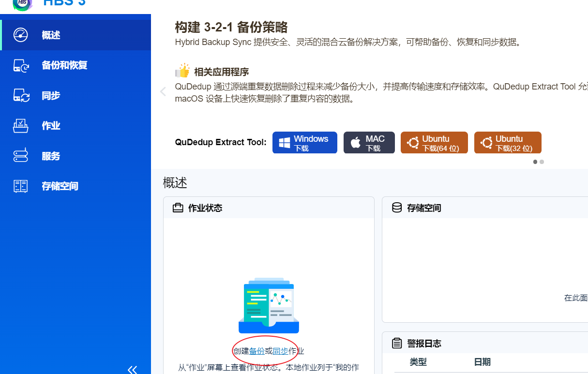Open the 服务 section

75,156
